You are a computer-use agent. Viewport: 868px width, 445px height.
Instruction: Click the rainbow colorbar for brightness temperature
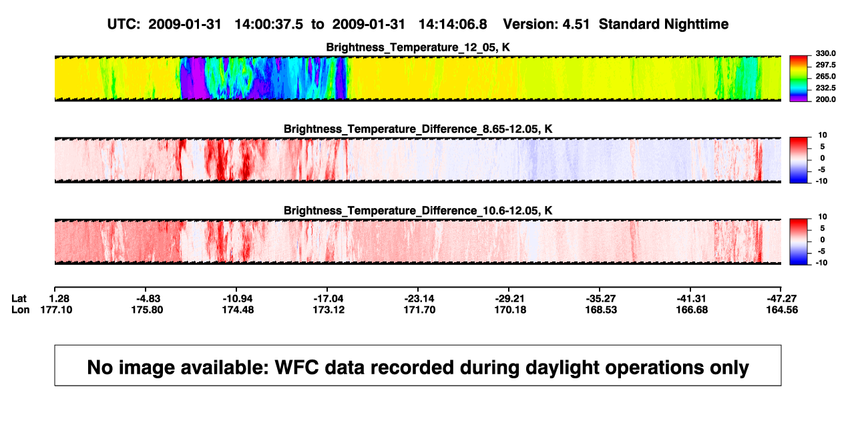(799, 79)
